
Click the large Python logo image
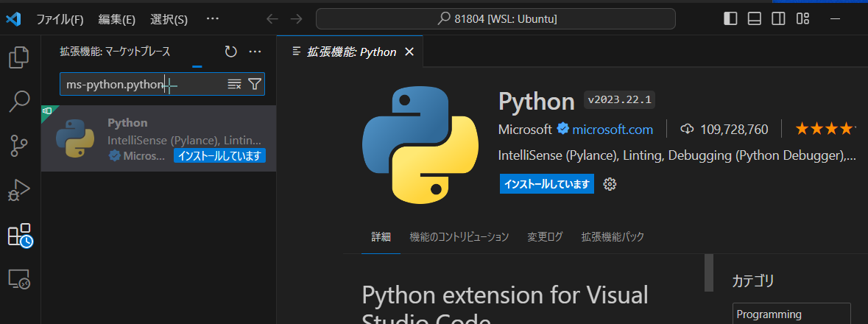420,145
